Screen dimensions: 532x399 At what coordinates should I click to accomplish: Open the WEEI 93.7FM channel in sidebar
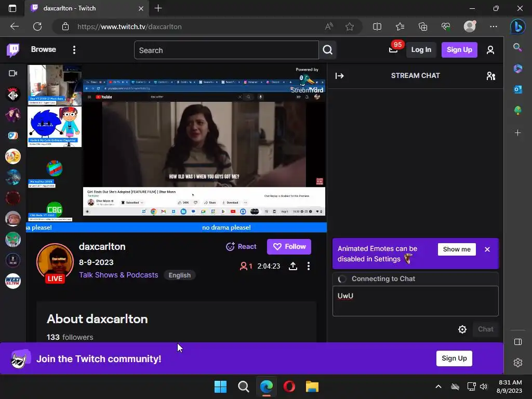13,281
